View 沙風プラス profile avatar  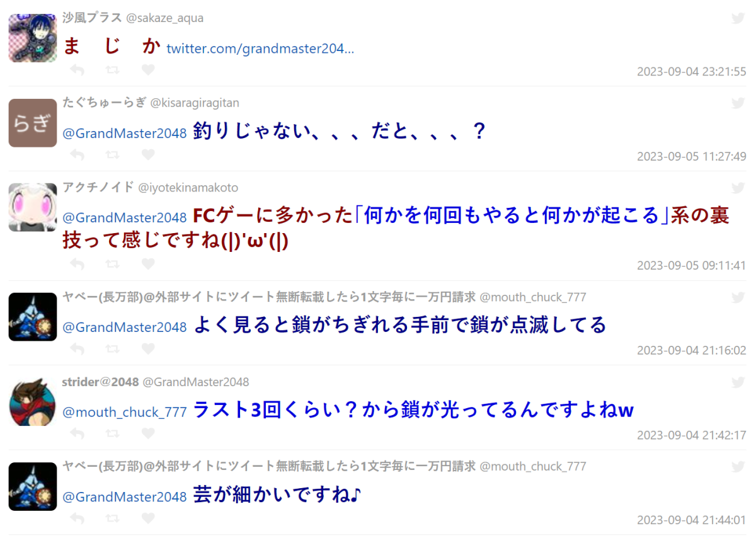tap(33, 38)
